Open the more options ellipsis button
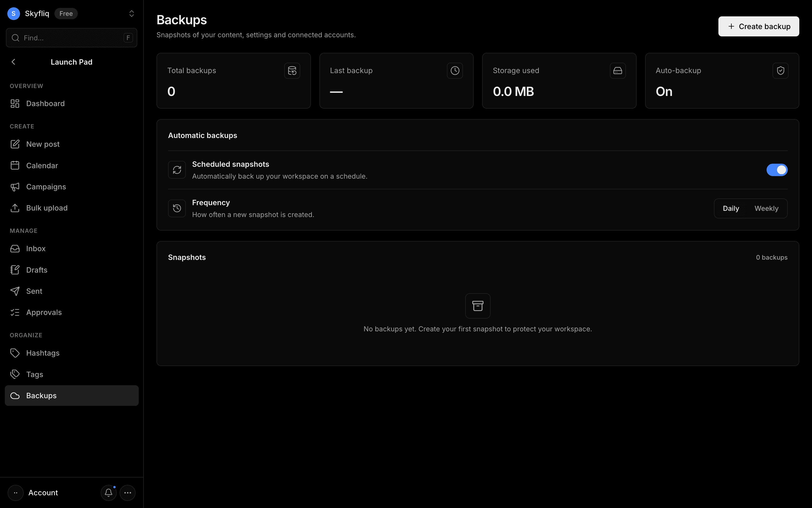 tap(127, 492)
